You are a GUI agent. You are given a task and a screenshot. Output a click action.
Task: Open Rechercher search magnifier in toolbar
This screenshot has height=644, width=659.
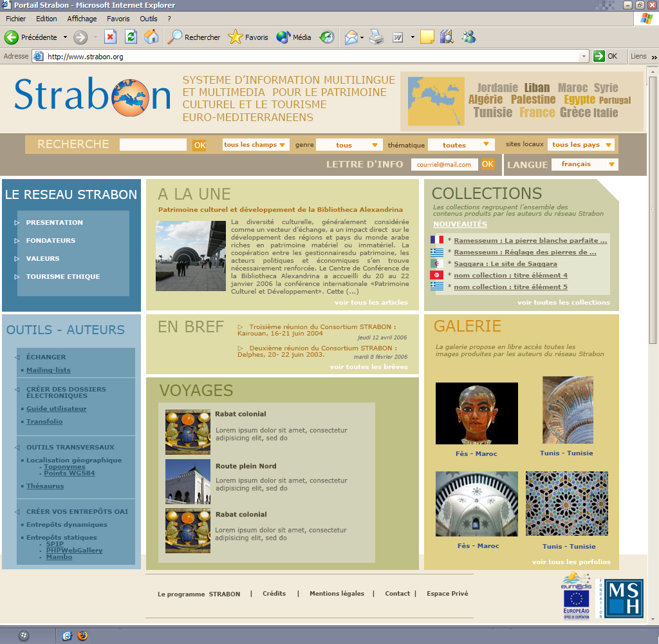pos(174,37)
